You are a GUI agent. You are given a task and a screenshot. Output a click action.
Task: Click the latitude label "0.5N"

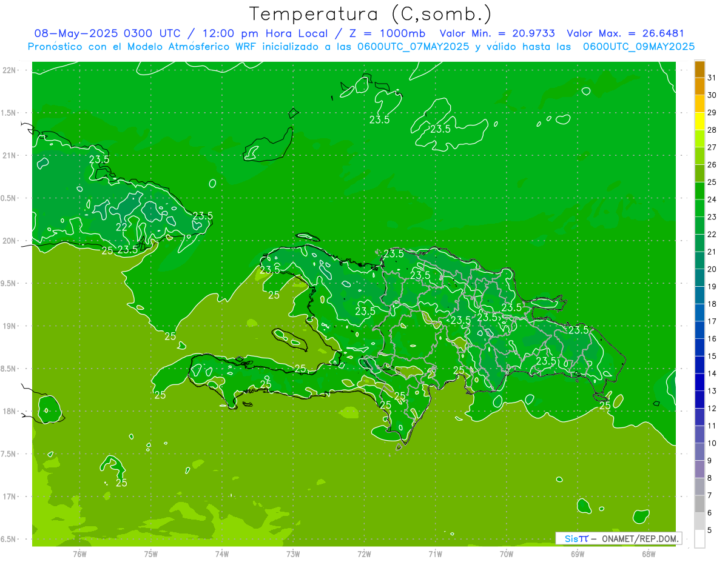coord(8,198)
